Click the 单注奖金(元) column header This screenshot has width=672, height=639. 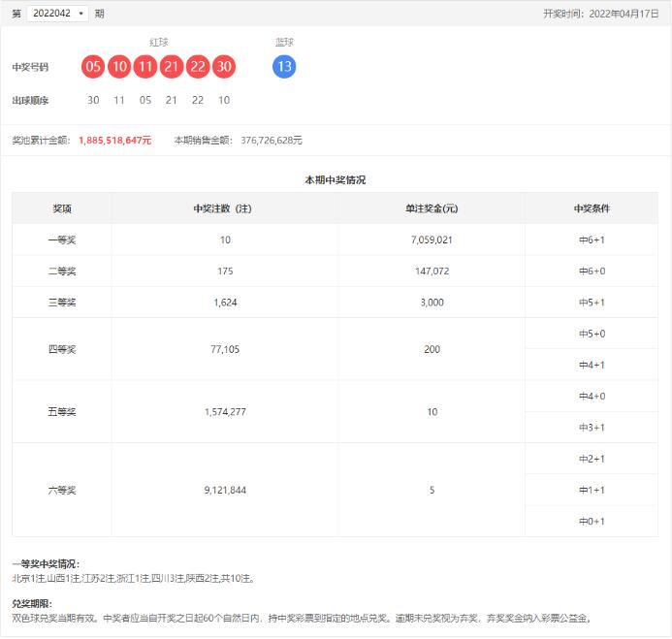[432, 208]
